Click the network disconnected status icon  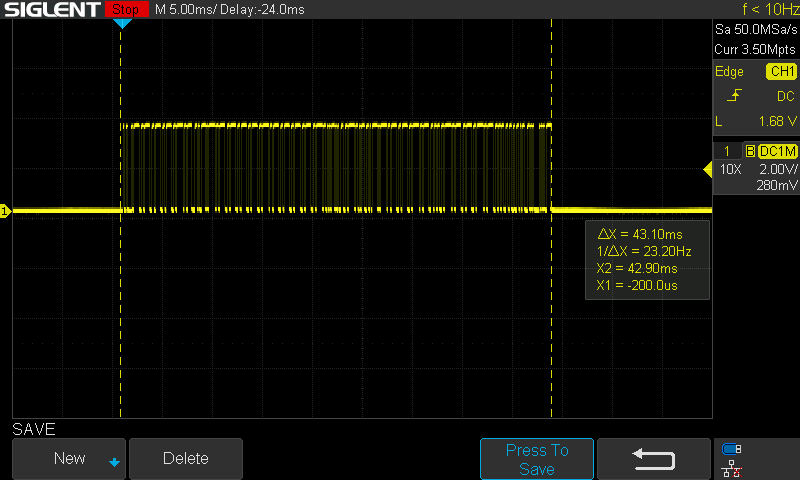732,468
